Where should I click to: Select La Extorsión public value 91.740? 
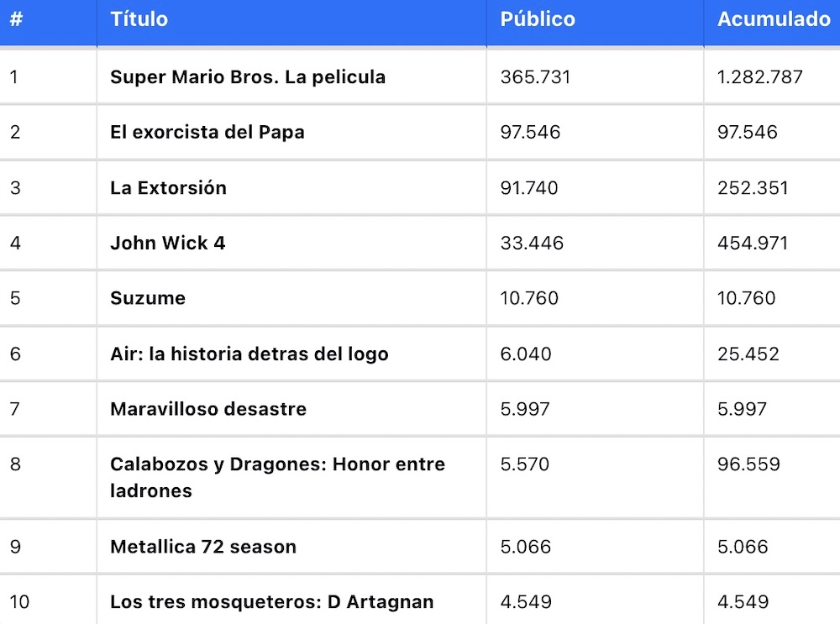529,188
